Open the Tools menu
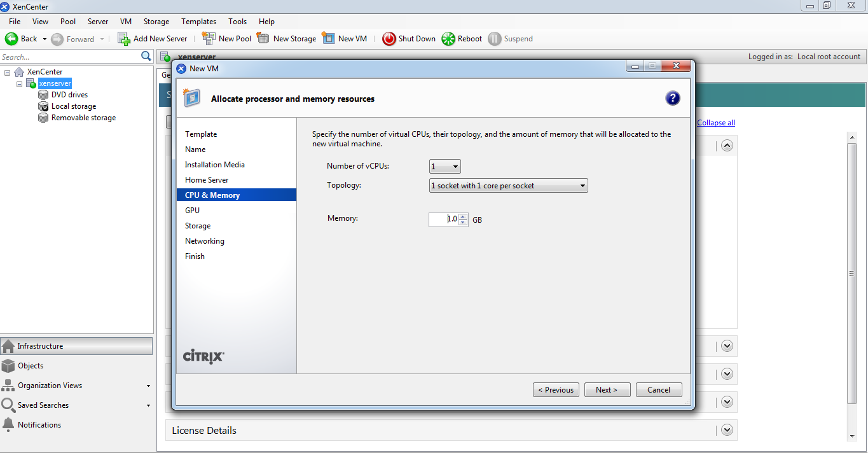Image resolution: width=868 pixels, height=453 pixels. point(238,22)
